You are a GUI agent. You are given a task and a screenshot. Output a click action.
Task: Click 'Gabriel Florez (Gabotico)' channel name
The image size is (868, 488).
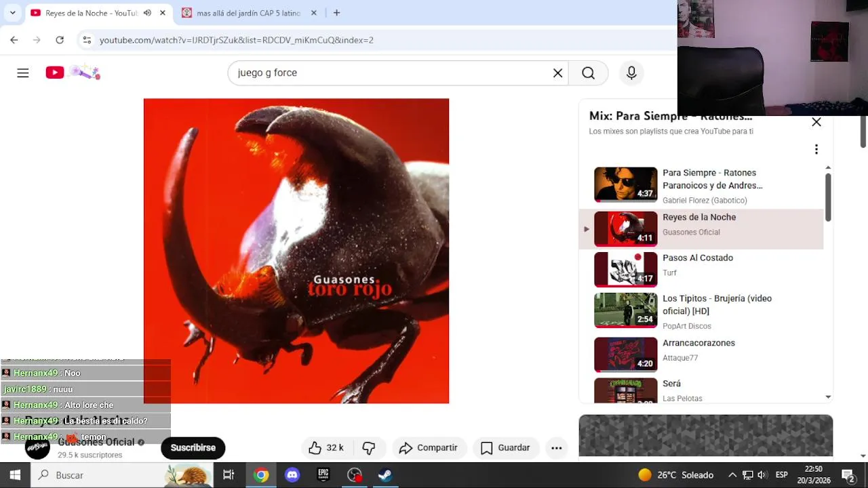[x=705, y=201]
